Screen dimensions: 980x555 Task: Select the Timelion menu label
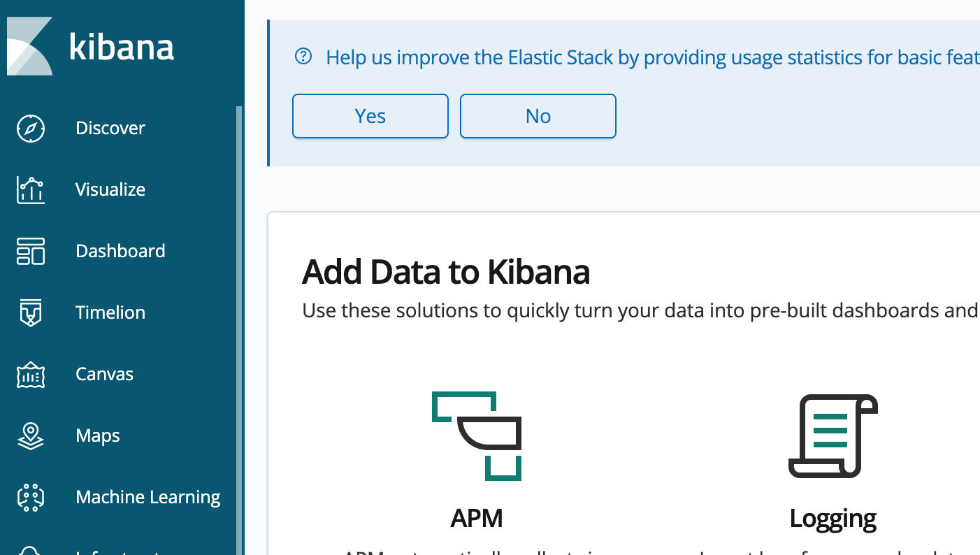point(110,312)
